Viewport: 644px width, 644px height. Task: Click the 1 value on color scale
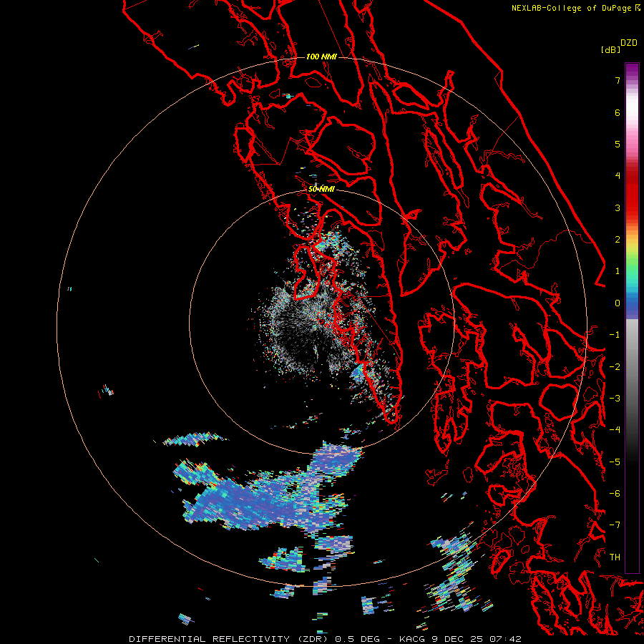(618, 271)
